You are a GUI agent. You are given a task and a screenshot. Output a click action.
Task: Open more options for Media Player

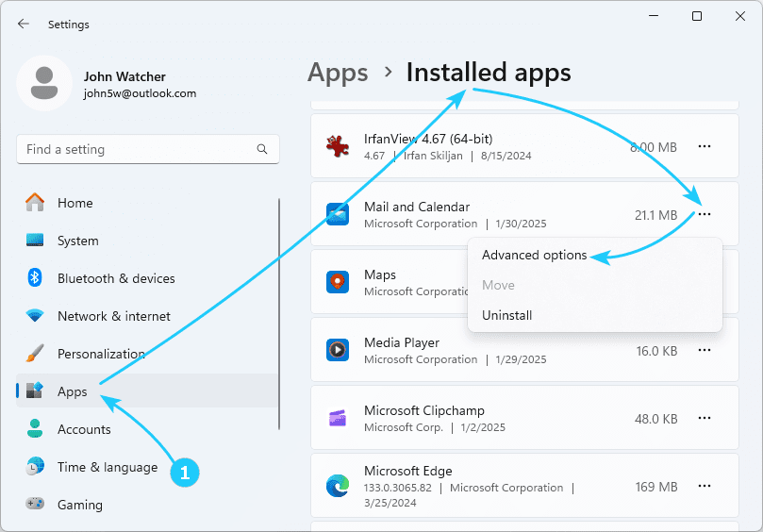[704, 350]
